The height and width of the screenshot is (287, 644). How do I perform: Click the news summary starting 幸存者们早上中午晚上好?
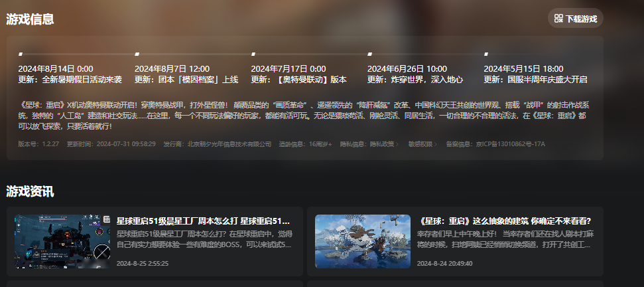tap(505, 239)
